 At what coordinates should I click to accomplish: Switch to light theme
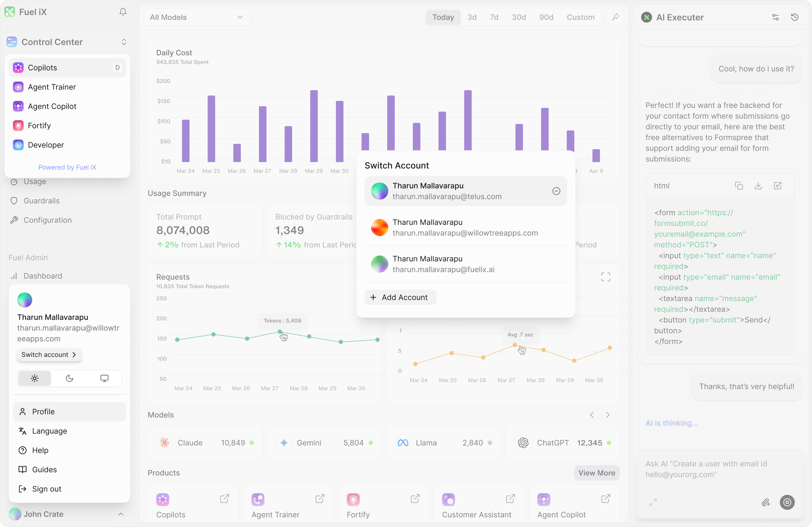tap(34, 378)
